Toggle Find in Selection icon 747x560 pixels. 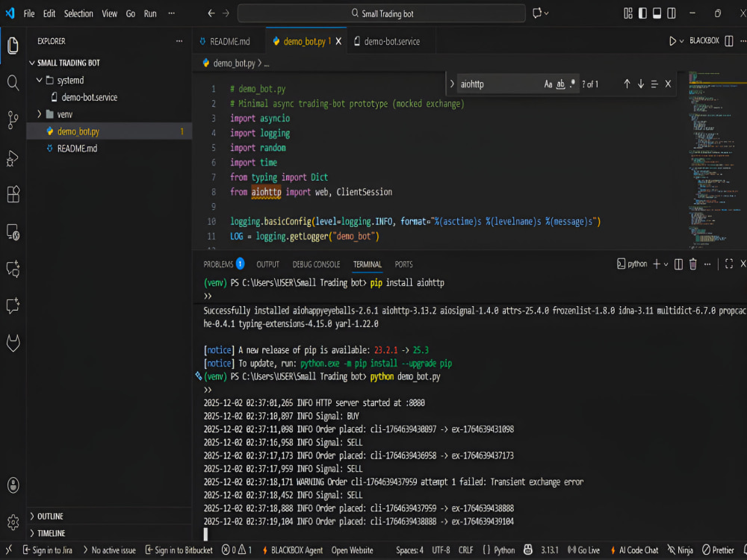[x=654, y=84]
